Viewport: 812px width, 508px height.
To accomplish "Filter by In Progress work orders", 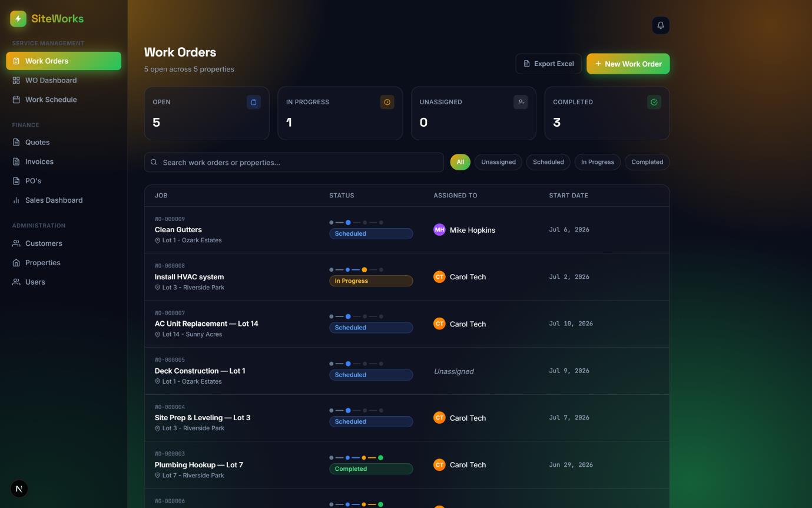I will (598, 162).
